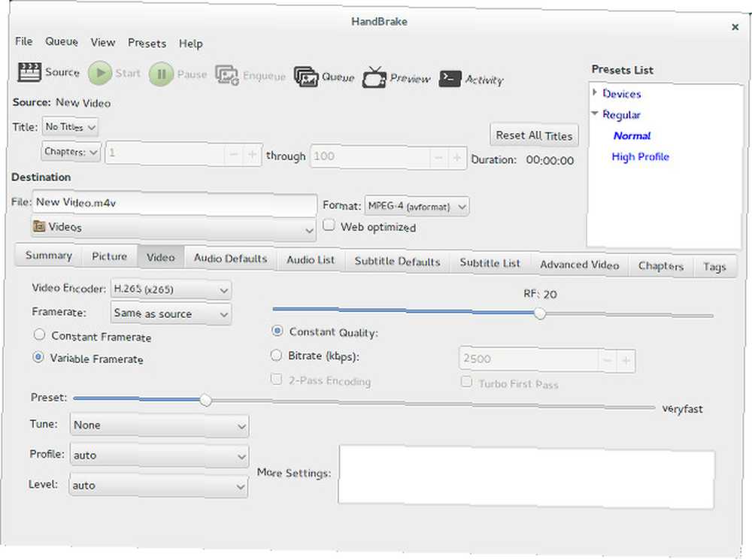Image resolution: width=752 pixels, height=560 pixels.
Task: Open the Framerate Same as source dropdown
Action: point(171,313)
